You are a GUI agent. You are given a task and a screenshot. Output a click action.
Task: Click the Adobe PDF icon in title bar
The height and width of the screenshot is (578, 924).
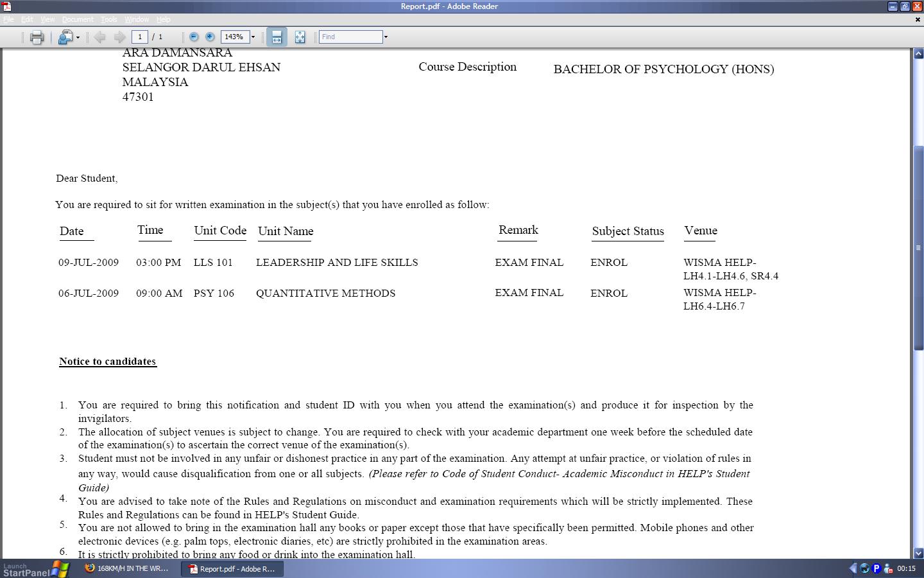point(6,6)
